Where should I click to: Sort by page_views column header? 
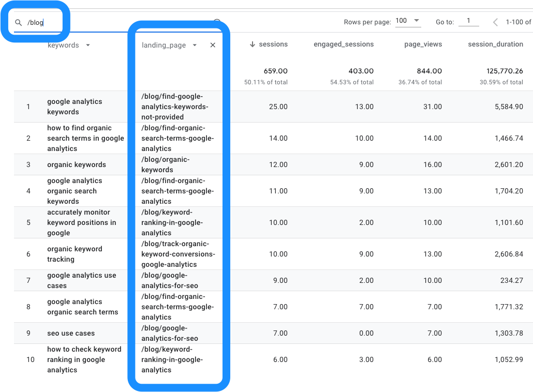(423, 44)
